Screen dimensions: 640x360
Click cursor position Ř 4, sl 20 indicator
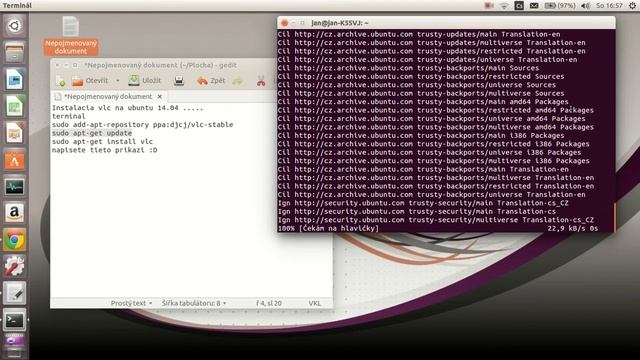[269, 303]
